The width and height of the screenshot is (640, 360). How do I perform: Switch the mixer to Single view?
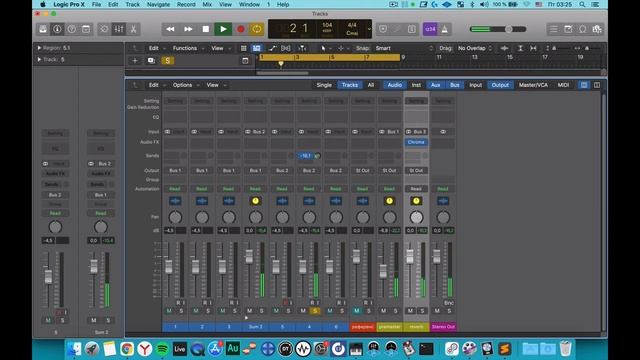pyautogui.click(x=324, y=85)
